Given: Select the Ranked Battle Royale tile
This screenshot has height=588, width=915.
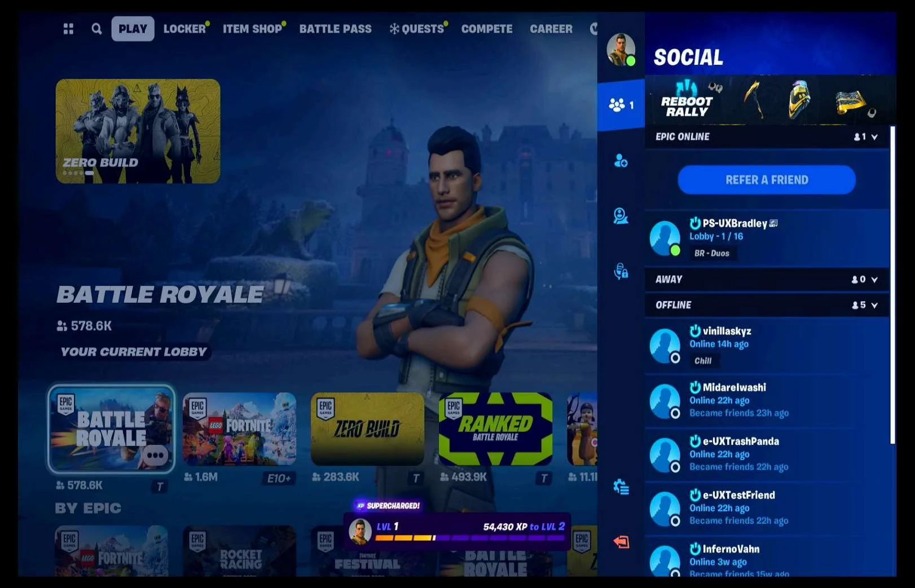Looking at the screenshot, I should click(x=495, y=429).
